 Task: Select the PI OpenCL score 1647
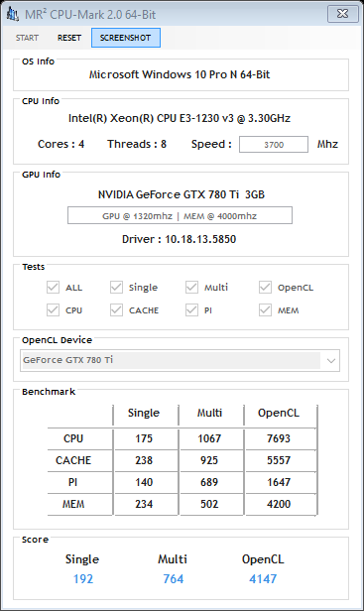pyautogui.click(x=279, y=482)
